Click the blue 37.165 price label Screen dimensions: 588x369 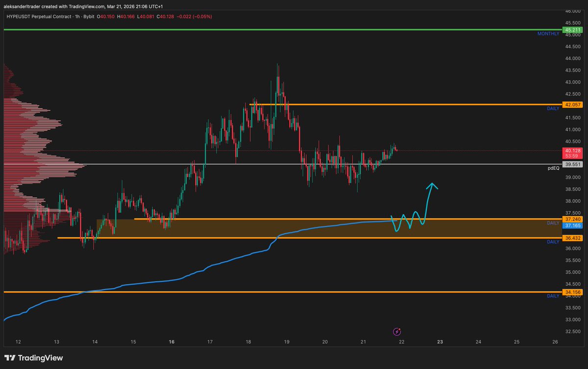click(573, 225)
